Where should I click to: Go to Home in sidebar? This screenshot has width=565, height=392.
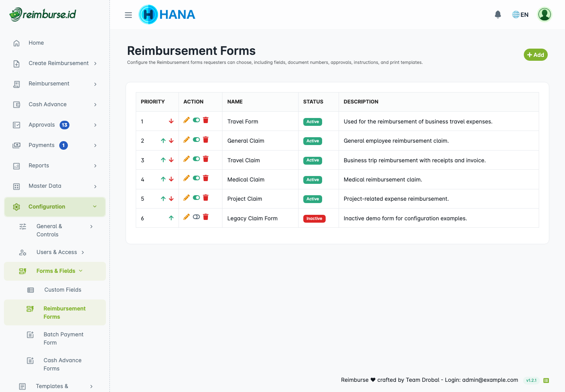point(55,43)
